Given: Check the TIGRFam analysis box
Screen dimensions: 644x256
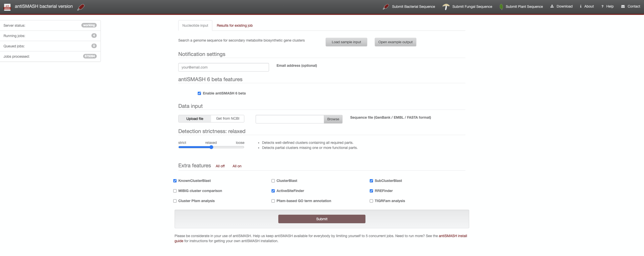Looking at the screenshot, I should [371, 201].
